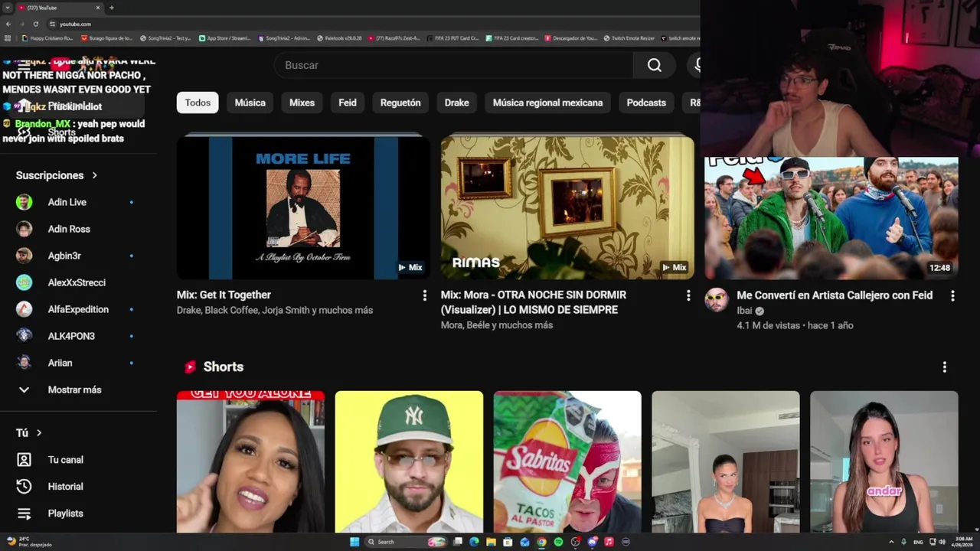
Task: Select the Feid filter chip
Action: (x=348, y=103)
